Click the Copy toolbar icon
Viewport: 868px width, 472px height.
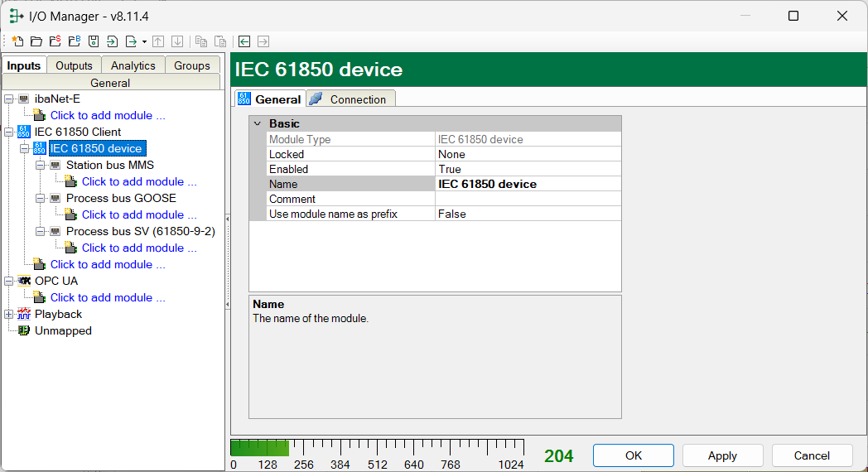click(x=201, y=41)
